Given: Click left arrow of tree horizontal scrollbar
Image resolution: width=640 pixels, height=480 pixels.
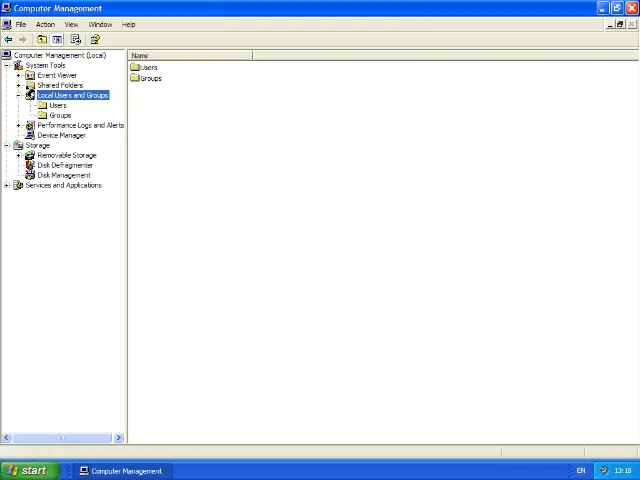Looking at the screenshot, I should tap(6, 438).
